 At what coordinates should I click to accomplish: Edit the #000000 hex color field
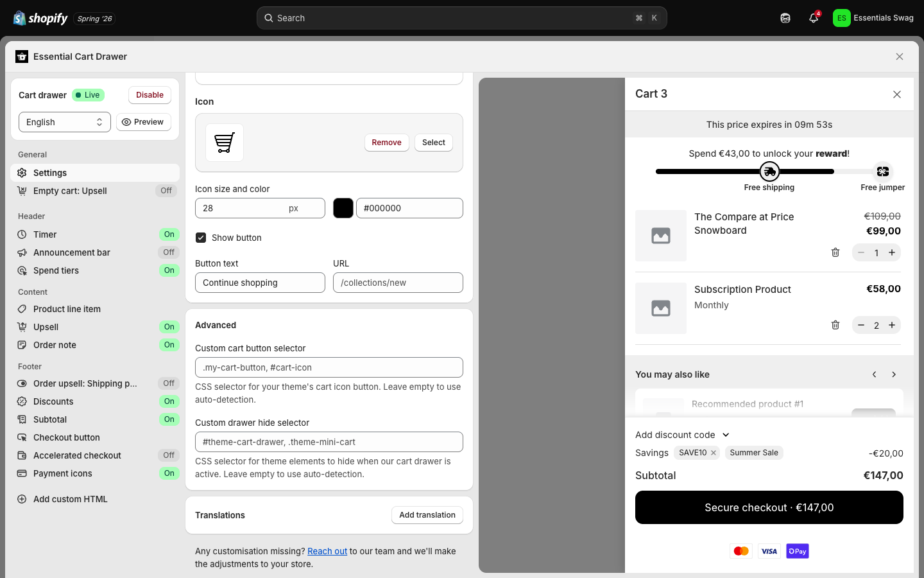point(409,208)
